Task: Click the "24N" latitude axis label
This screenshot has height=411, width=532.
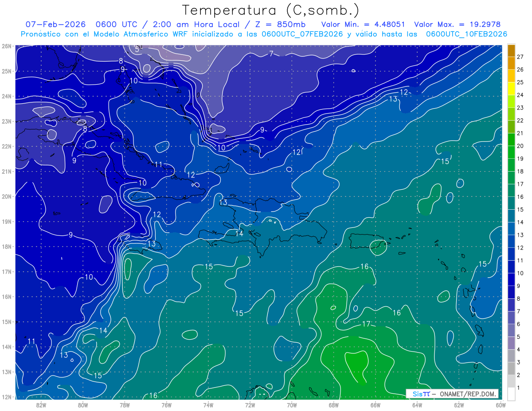Action: point(7,96)
